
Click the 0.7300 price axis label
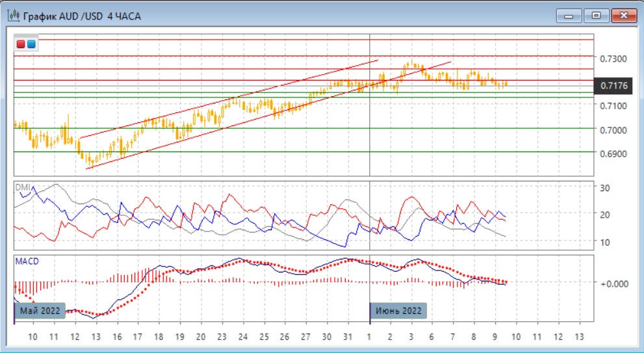613,59
